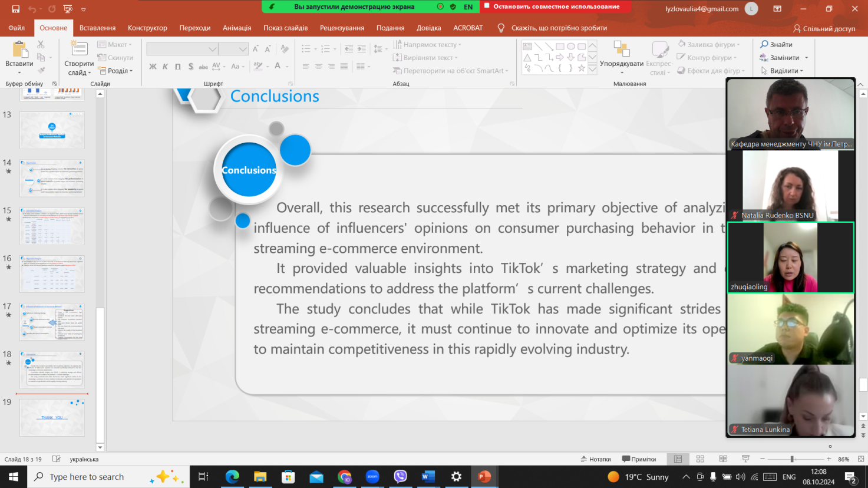Open Change Case (Aa) dropdown
868x488 pixels.
click(237, 67)
